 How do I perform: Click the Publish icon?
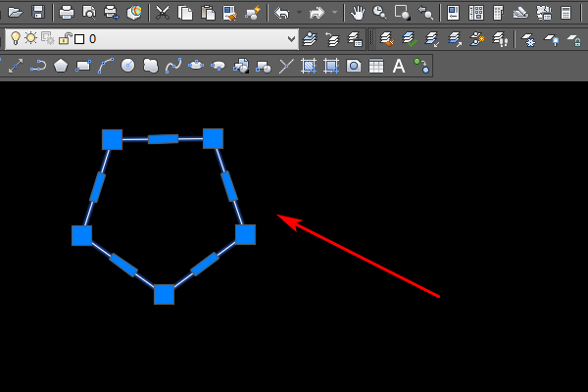tap(112, 13)
